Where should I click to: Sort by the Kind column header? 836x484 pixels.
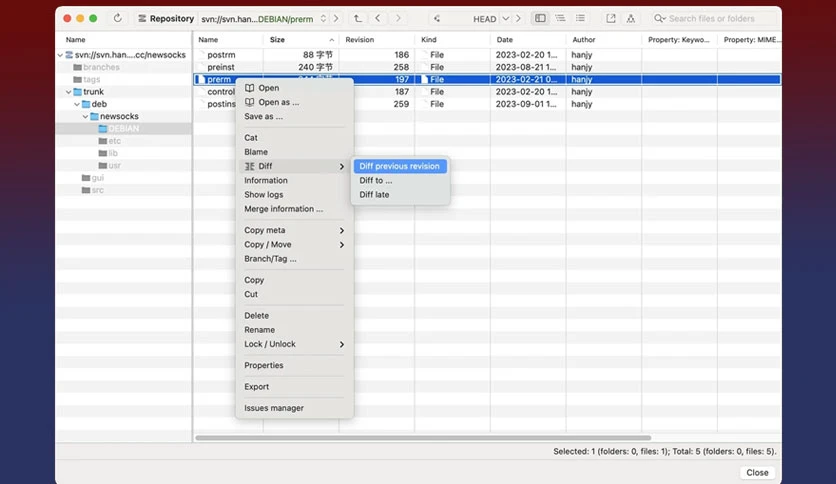(452, 39)
